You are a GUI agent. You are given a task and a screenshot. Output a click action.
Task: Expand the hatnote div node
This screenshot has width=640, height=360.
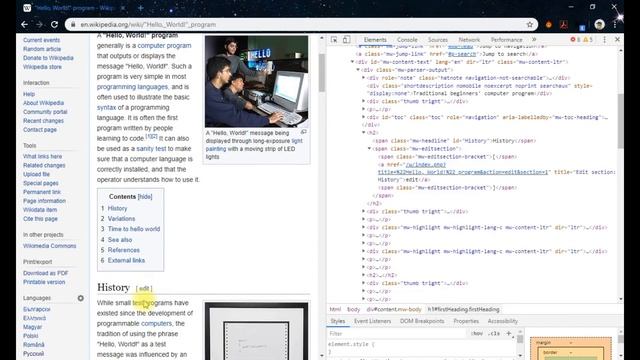click(363, 78)
